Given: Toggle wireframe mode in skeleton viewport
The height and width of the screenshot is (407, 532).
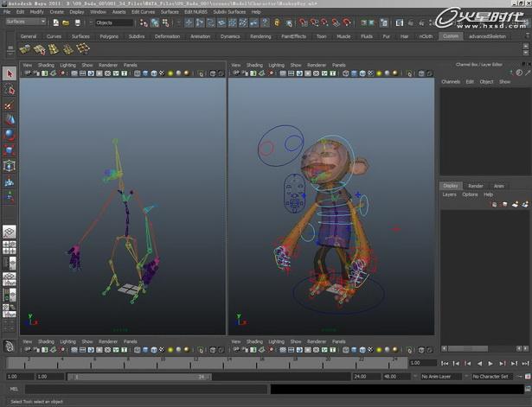Looking at the screenshot, I should click(138, 73).
